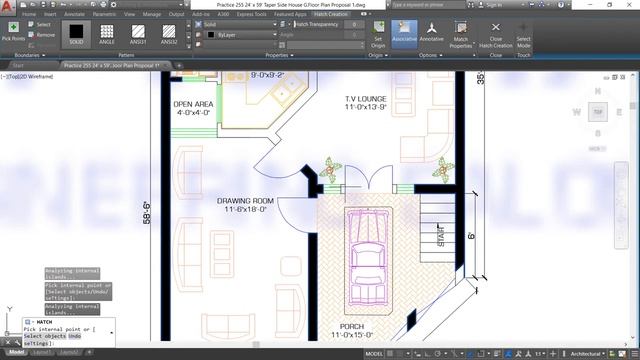The width and height of the screenshot is (640, 360).
Task: Click the MODEL space status bar button
Action: click(374, 353)
